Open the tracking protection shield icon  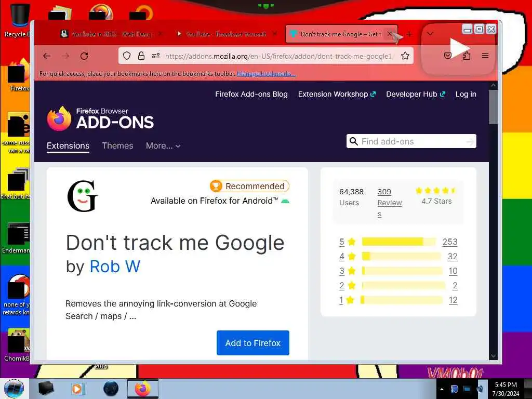pos(127,56)
